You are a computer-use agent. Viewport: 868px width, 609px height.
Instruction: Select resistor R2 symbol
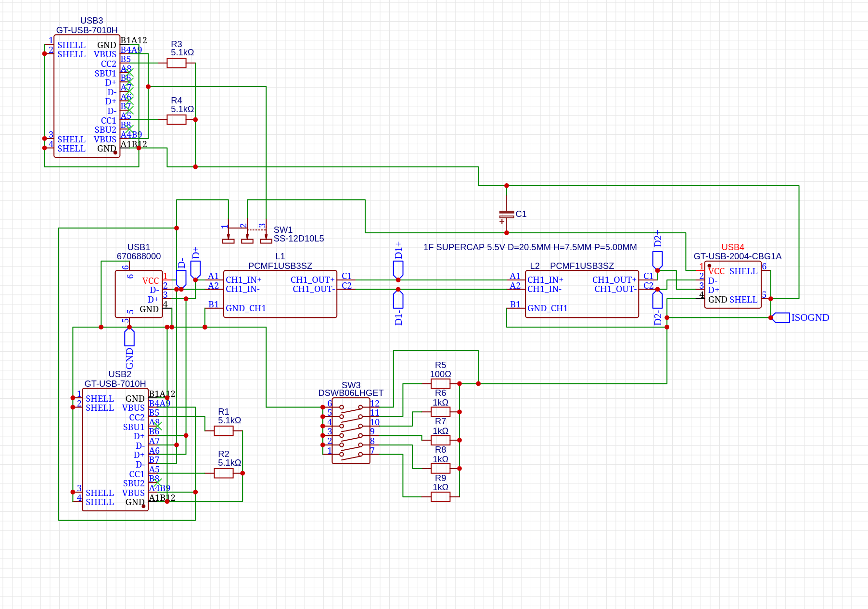click(x=223, y=473)
